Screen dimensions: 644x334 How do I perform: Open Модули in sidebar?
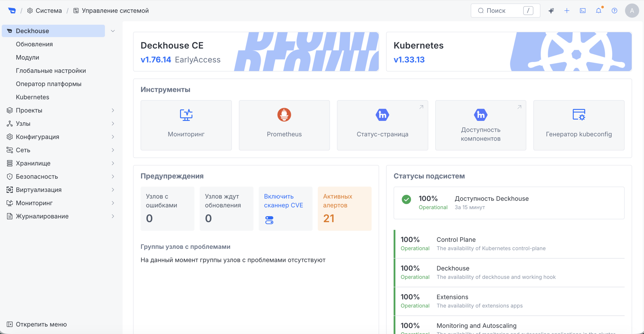pyautogui.click(x=27, y=57)
